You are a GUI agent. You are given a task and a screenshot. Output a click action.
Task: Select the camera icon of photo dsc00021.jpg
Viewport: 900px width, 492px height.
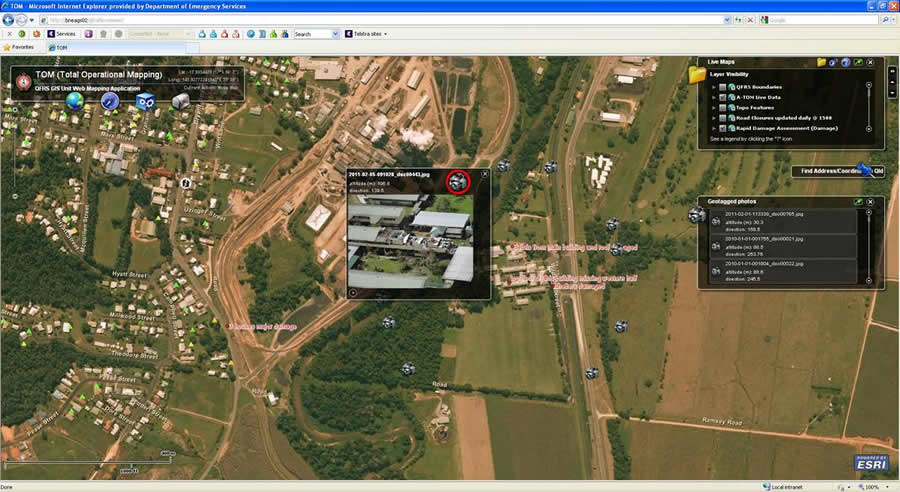pos(716,246)
